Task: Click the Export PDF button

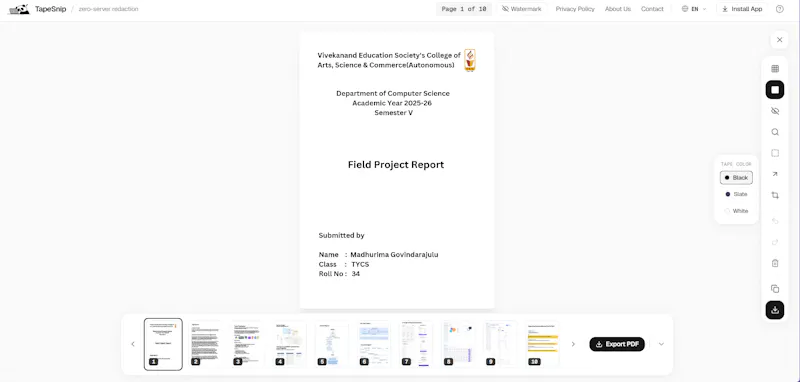Action: click(x=617, y=344)
